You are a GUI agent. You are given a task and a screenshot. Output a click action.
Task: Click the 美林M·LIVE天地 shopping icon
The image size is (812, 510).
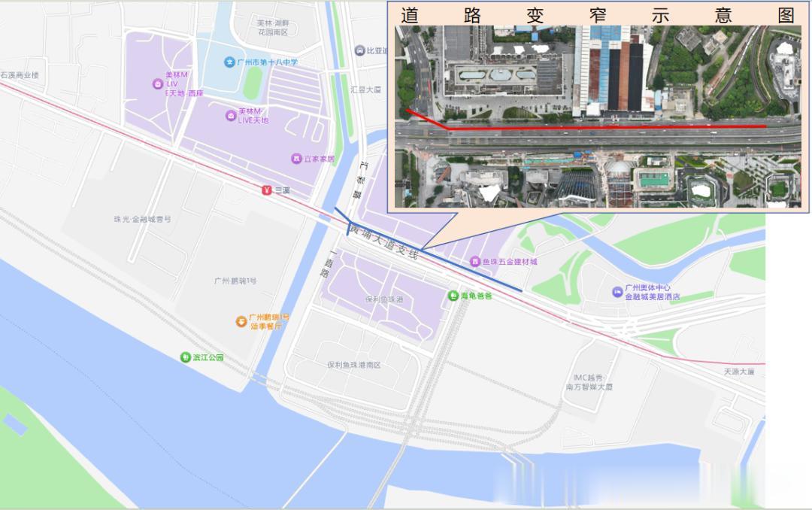(231, 116)
